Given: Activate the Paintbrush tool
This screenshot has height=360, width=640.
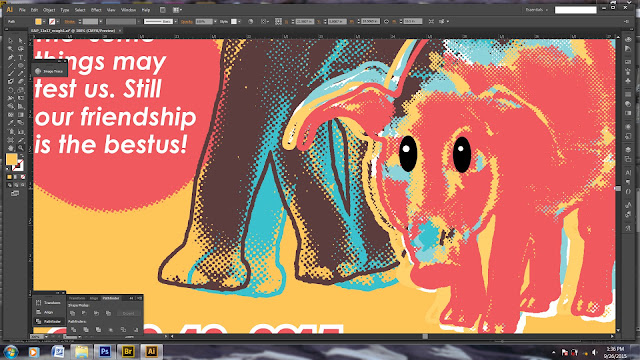Looking at the screenshot, I should pyautogui.click(x=11, y=74).
